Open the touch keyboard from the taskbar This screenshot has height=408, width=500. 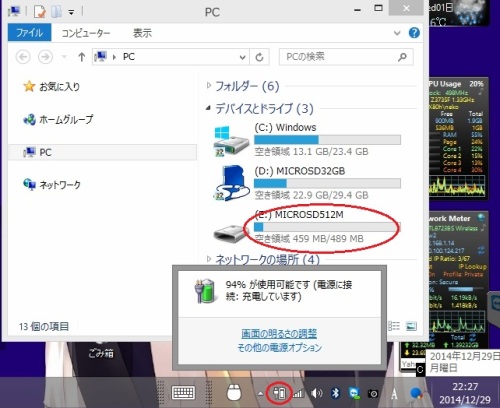[x=183, y=393]
